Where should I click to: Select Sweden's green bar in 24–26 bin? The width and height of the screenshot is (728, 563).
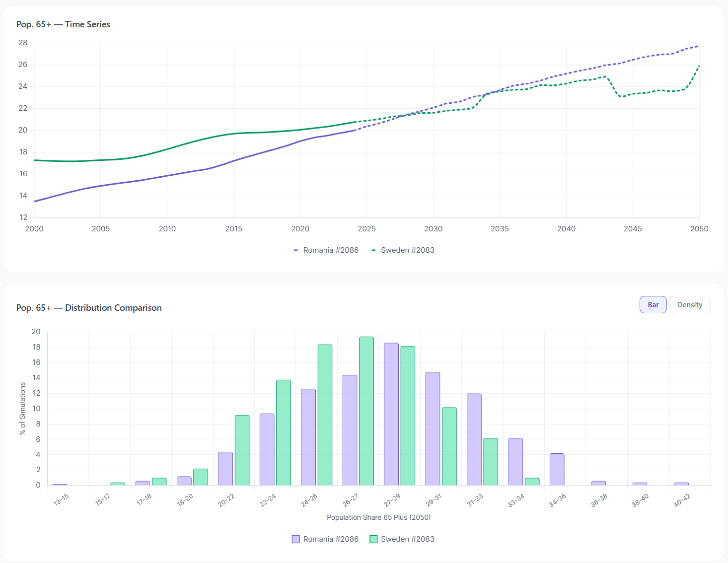(325, 415)
